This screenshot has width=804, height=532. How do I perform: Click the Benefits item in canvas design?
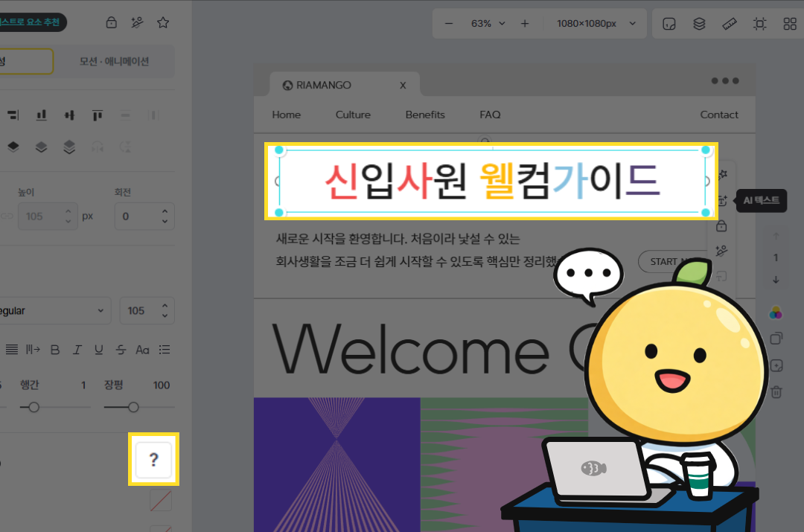[425, 115]
